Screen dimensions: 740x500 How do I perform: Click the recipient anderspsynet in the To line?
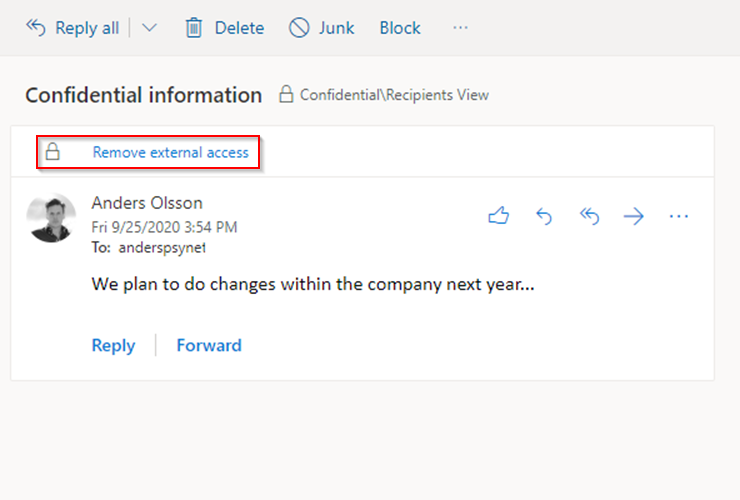pyautogui.click(x=162, y=247)
